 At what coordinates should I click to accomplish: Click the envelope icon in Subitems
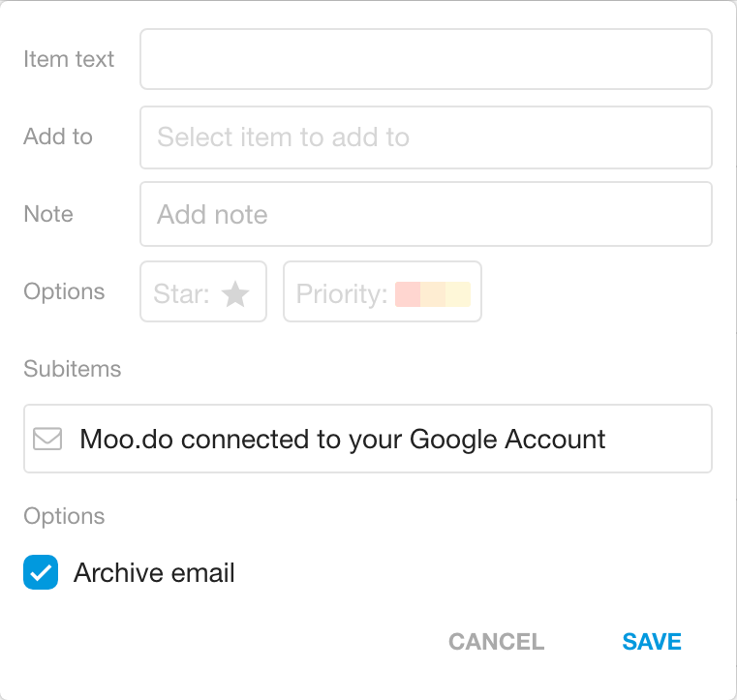point(47,439)
